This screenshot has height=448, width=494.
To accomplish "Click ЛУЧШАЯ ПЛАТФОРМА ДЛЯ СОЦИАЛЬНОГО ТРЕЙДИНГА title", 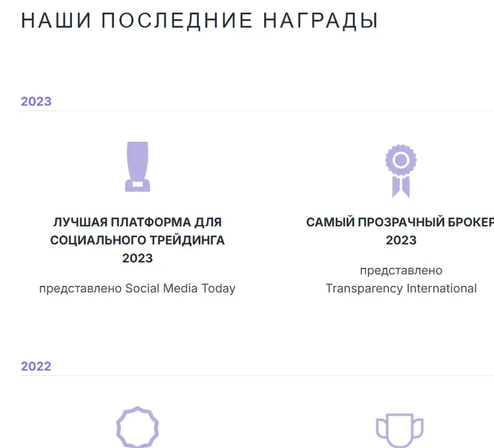I will [x=137, y=240].
